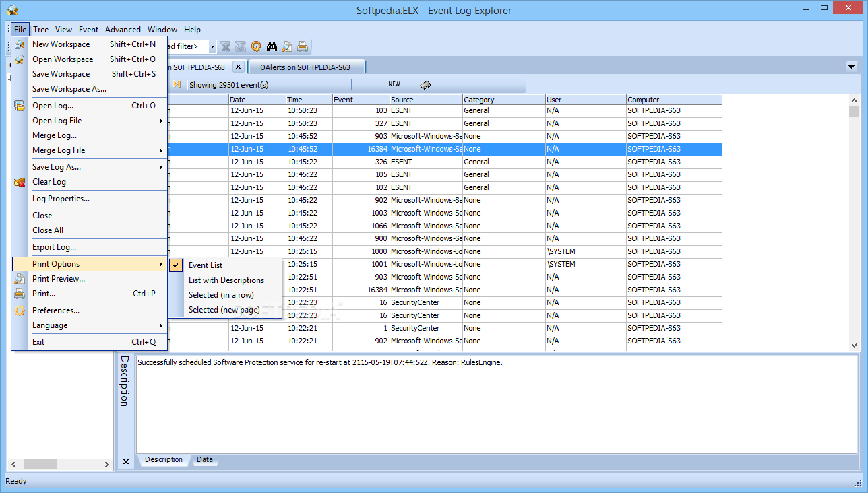This screenshot has width=868, height=493.
Task: Choose Save Workspace As from the menu
Action: coord(89,89)
